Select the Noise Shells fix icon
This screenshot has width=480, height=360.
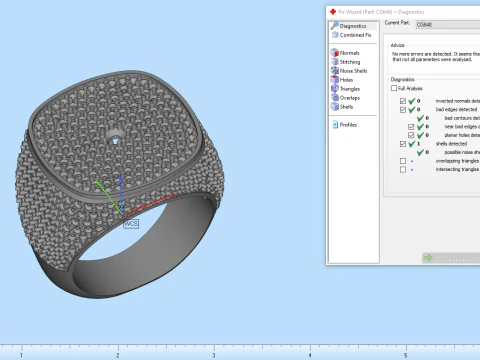(x=335, y=71)
